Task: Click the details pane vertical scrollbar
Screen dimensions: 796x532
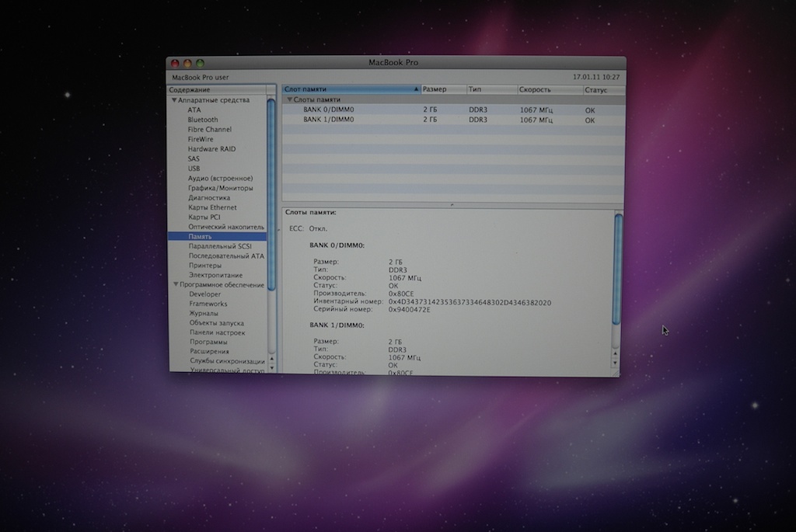Action: [617, 268]
